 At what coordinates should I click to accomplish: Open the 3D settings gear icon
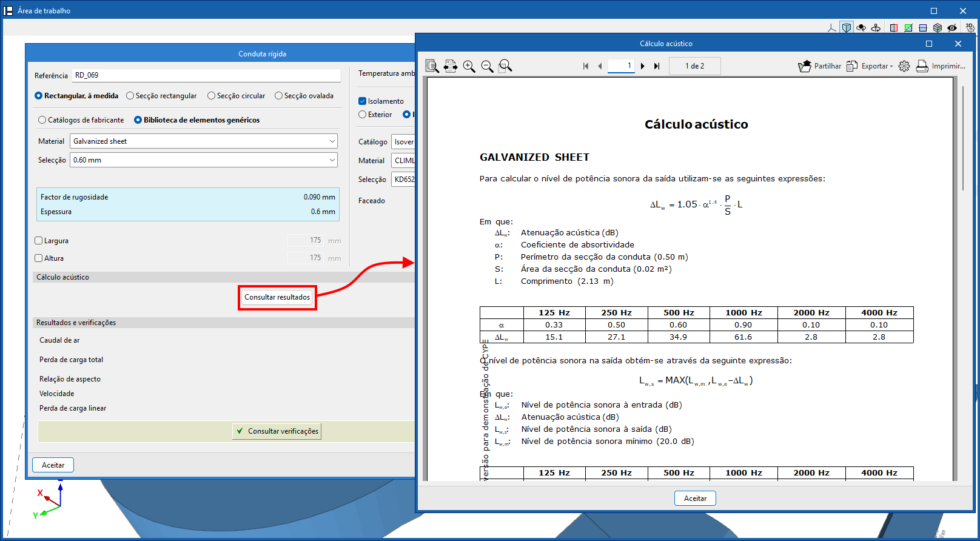[x=970, y=28]
